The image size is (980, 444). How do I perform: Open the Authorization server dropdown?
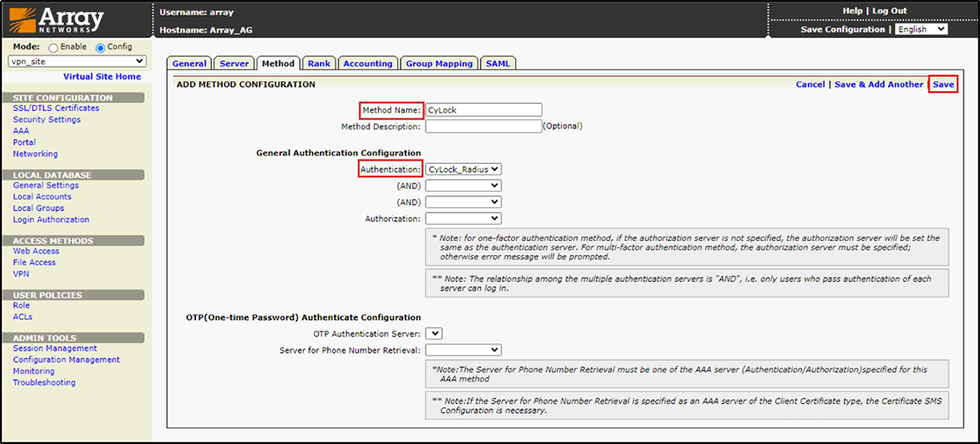[x=463, y=219]
